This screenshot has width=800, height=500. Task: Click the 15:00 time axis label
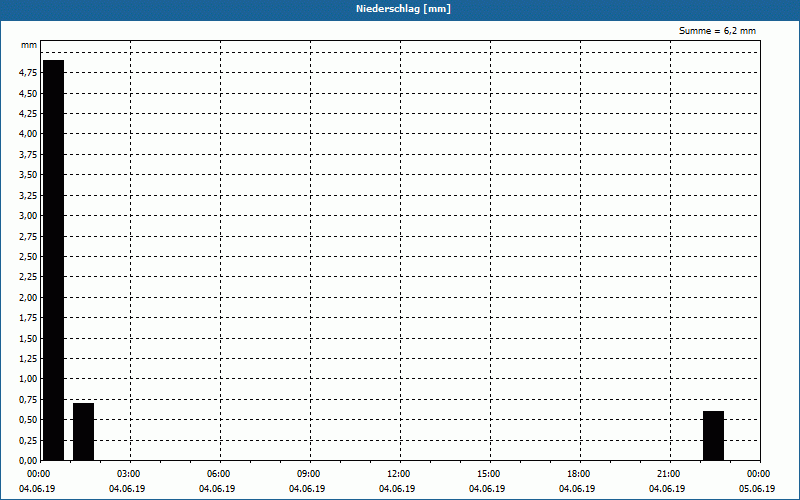(x=489, y=473)
